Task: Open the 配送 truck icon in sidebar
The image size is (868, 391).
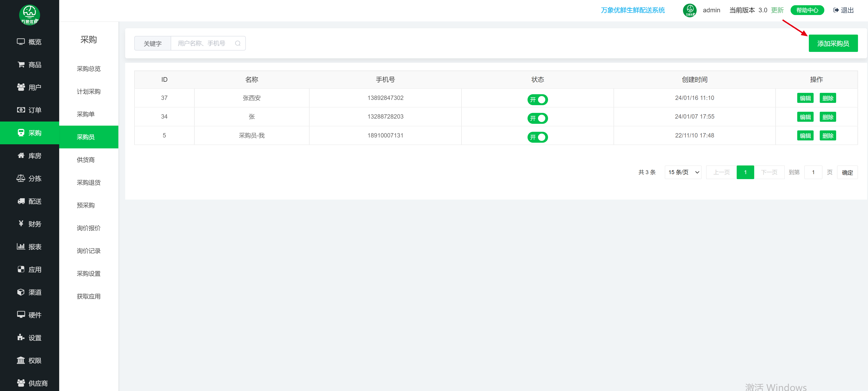Action: [21, 201]
